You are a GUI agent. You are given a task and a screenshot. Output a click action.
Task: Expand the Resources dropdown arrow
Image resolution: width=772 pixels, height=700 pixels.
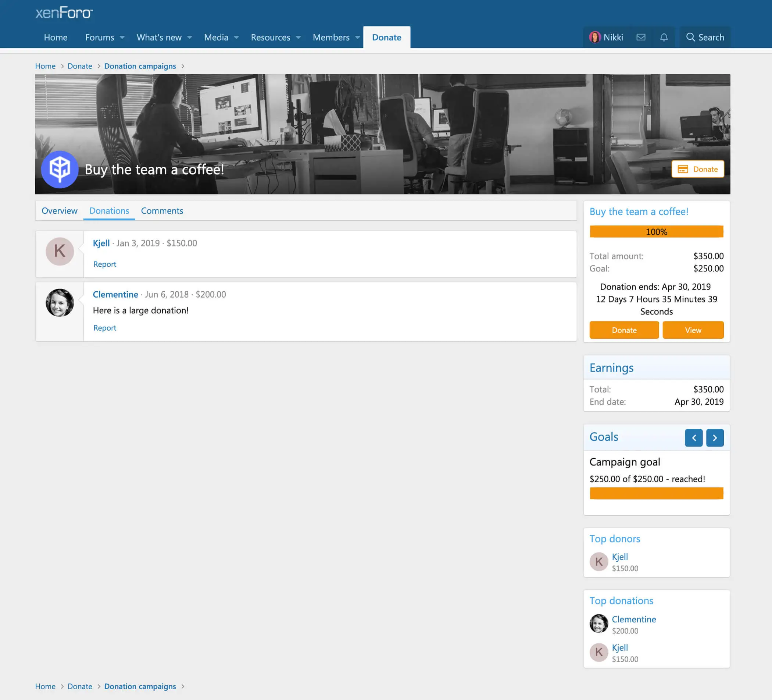click(298, 38)
